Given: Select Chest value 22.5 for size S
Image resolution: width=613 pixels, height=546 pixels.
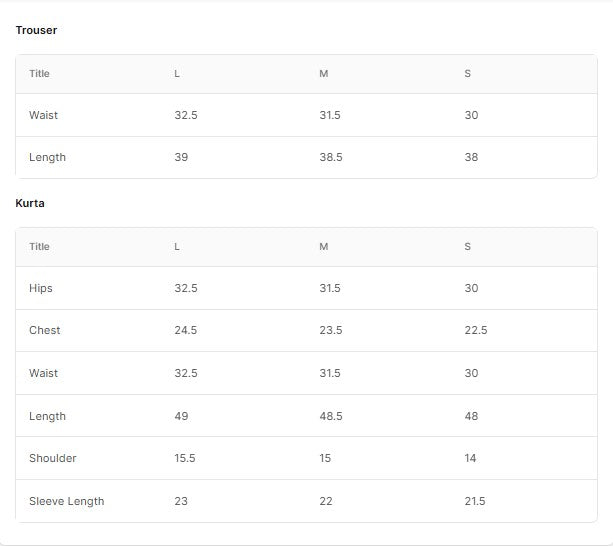Looking at the screenshot, I should (x=475, y=331).
